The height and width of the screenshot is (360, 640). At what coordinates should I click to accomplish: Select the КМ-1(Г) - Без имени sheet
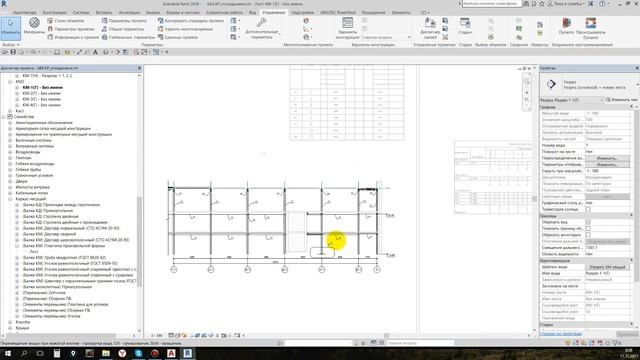click(42, 88)
